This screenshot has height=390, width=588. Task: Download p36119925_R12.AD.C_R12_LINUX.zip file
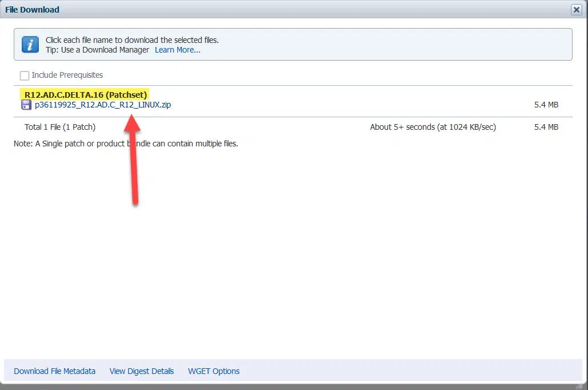coord(103,105)
